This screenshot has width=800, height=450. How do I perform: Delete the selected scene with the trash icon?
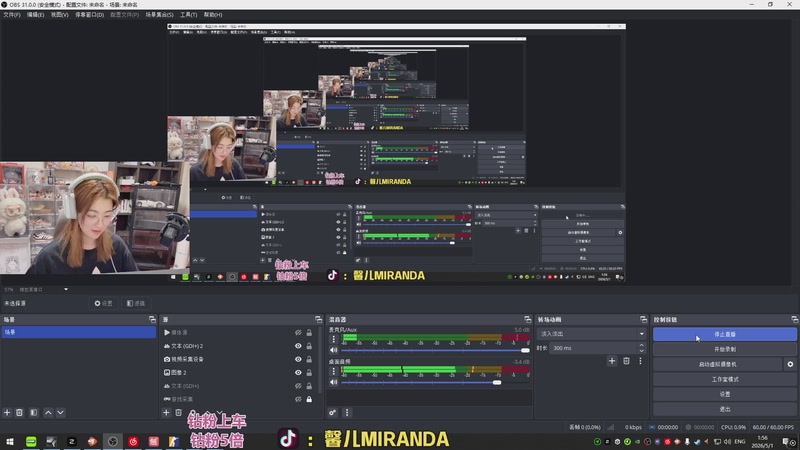coord(19,412)
